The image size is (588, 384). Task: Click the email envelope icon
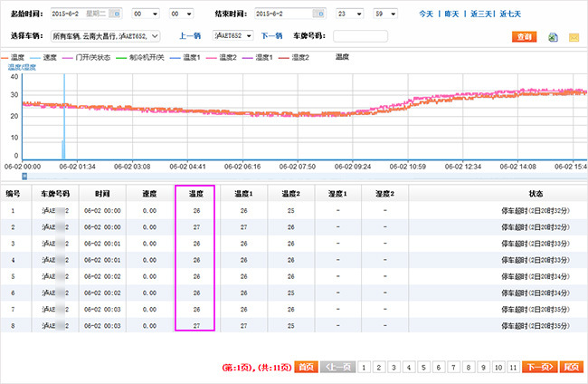[x=574, y=37]
